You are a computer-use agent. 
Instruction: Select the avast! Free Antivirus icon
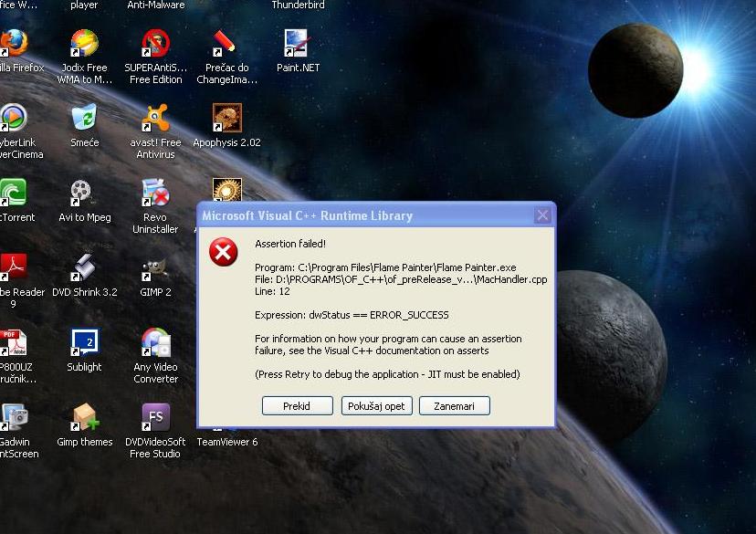(x=155, y=118)
